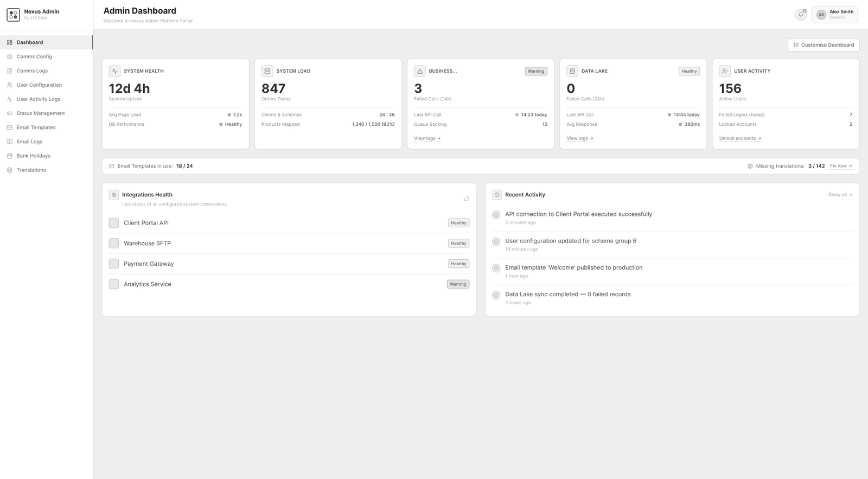Show all recent activity

point(840,195)
